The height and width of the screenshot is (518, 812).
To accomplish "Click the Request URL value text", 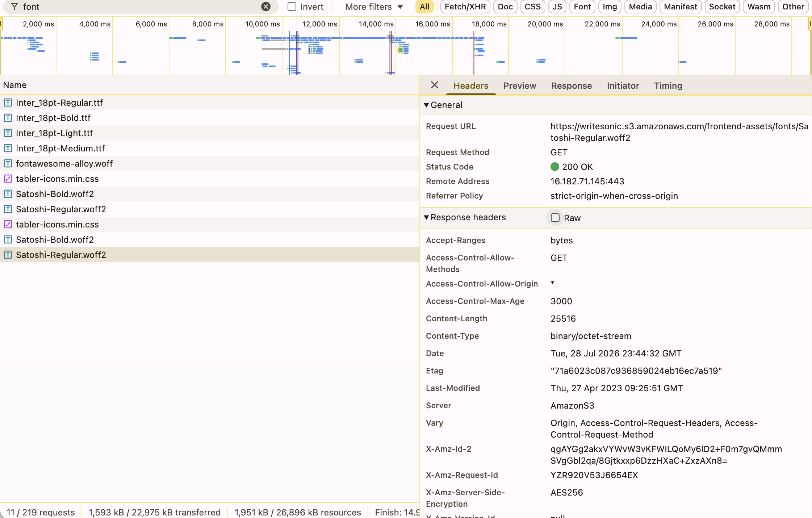I will pos(679,132).
